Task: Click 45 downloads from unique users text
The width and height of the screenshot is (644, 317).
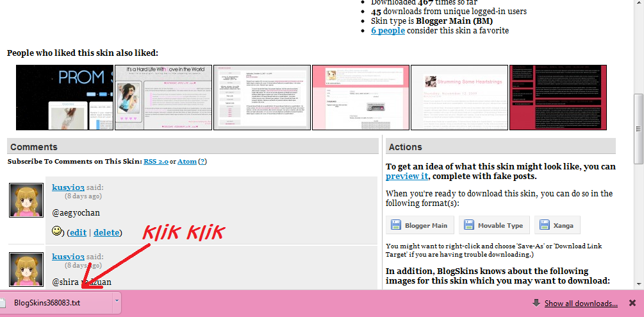Action: [449, 12]
